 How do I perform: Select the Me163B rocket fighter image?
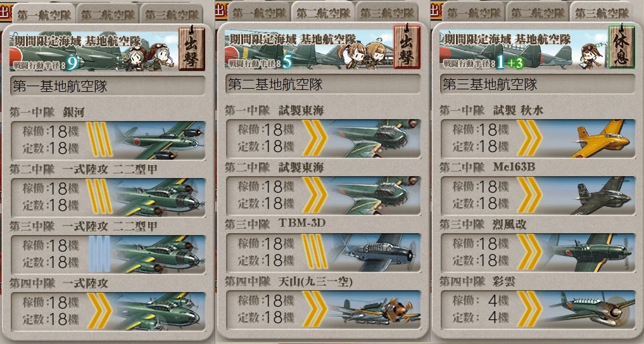click(x=601, y=196)
